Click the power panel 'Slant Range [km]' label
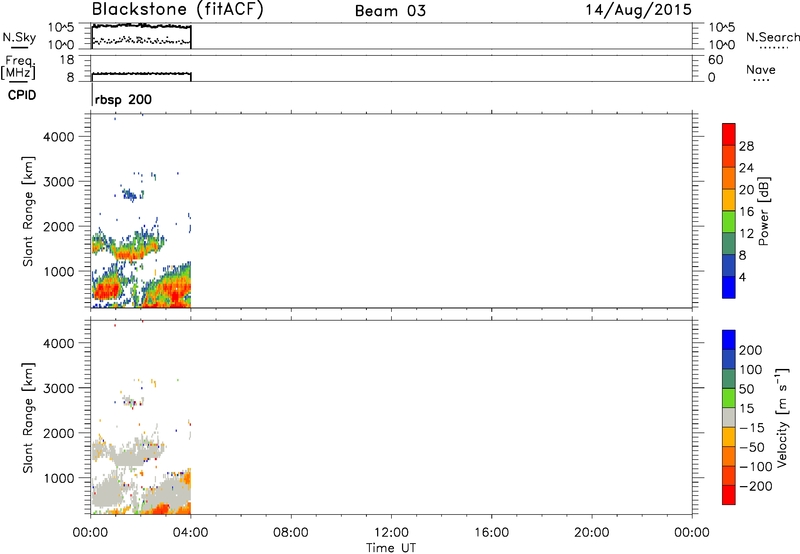The height and width of the screenshot is (554, 800). click(x=28, y=211)
